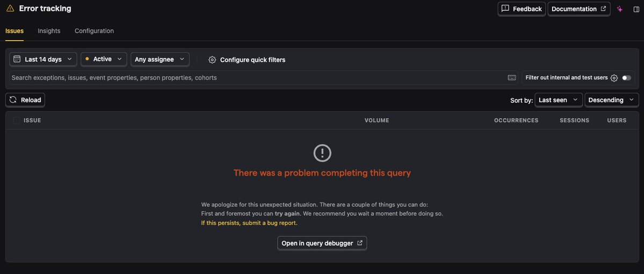Click gear icon beside internal users filter
The height and width of the screenshot is (274, 644).
coord(614,78)
